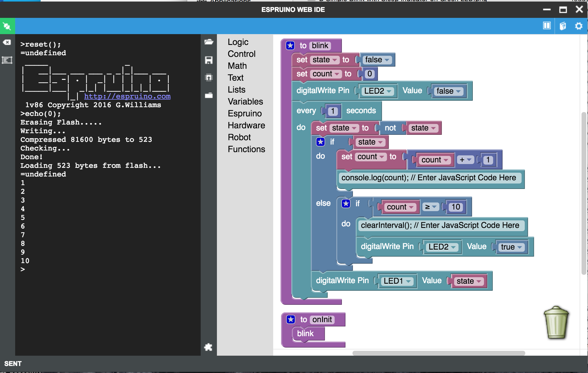Screen dimensions: 588x373
Task: Click the horizontal scrollbar of the block workspace
Action: coord(438,353)
